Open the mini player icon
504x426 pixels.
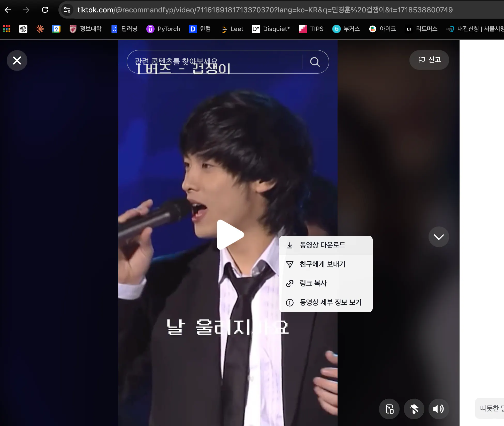click(x=389, y=409)
